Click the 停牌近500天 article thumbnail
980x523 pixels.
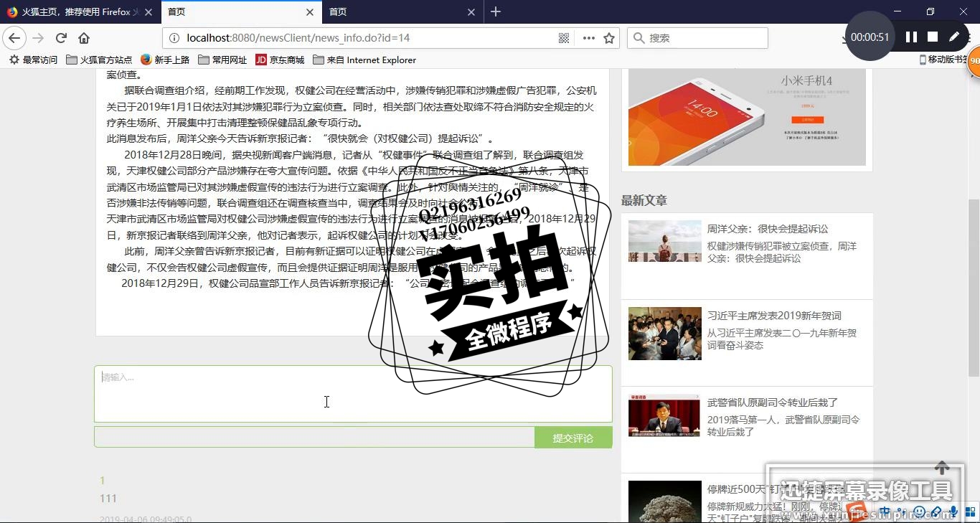(664, 501)
